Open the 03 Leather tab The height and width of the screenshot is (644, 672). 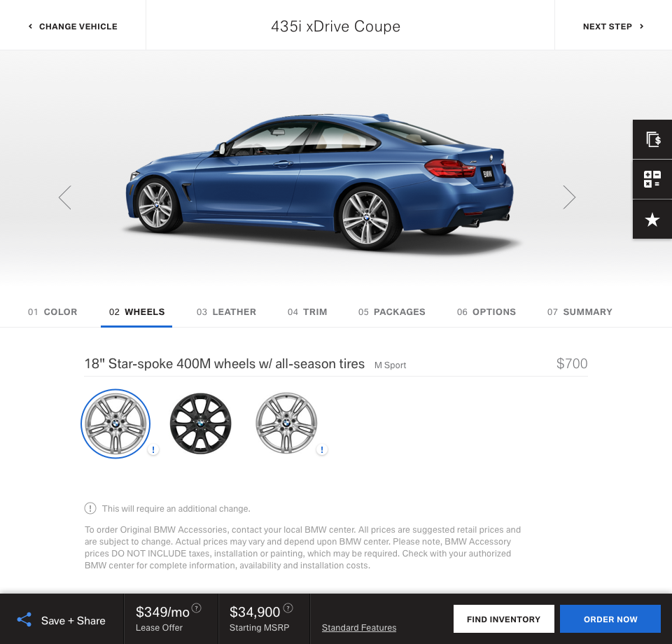(226, 312)
